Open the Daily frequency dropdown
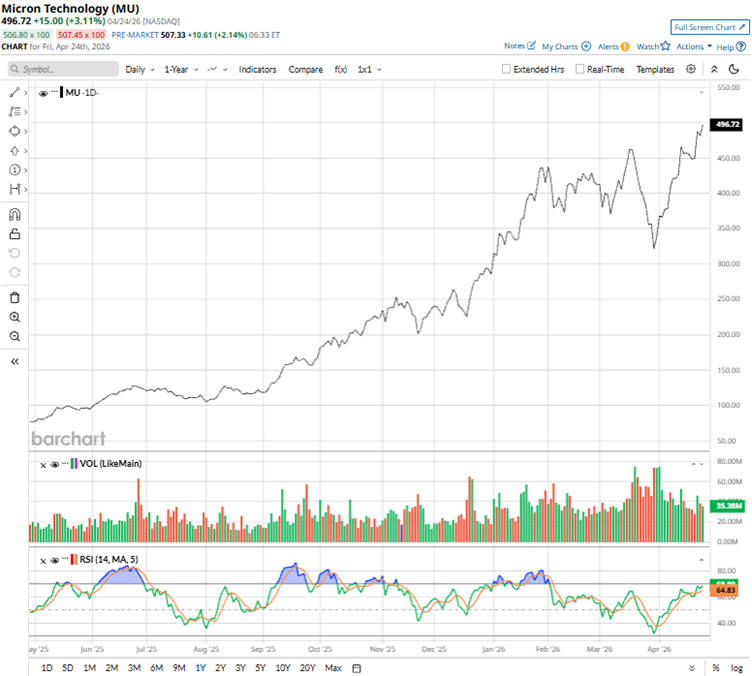The image size is (752, 676). coord(140,70)
